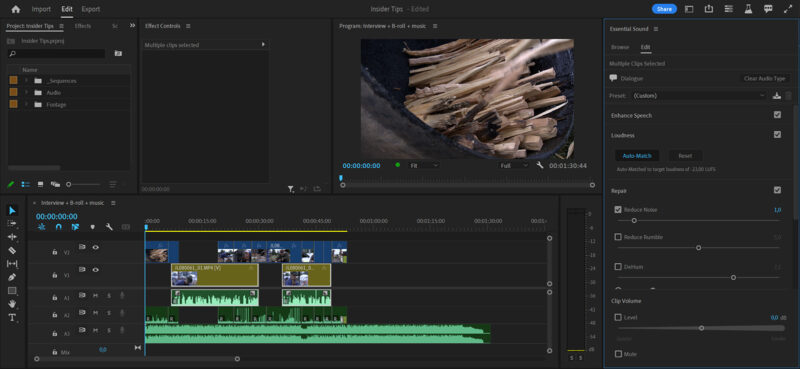This screenshot has height=369, width=800.
Task: Select the Pen tool
Action: (12, 277)
